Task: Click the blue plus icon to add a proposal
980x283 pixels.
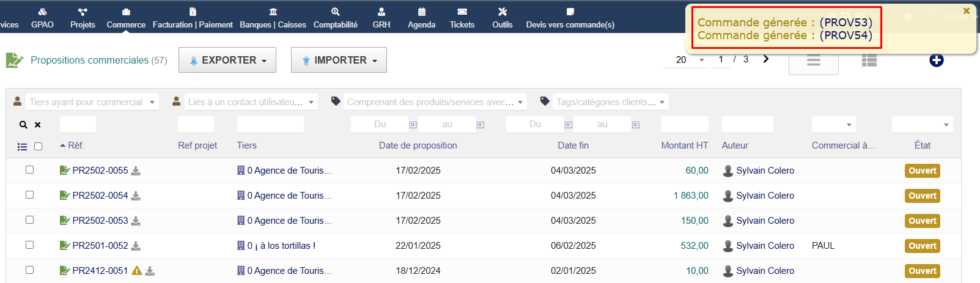Action: [x=936, y=60]
